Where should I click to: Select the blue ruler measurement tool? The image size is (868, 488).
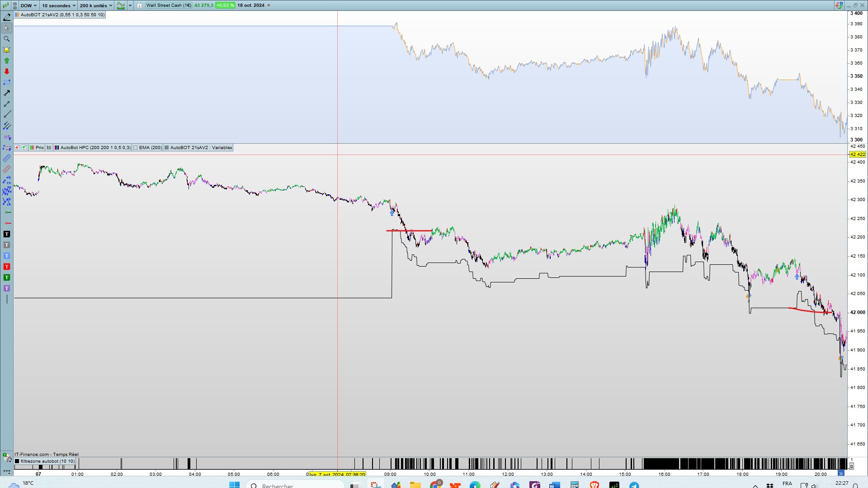(x=7, y=158)
